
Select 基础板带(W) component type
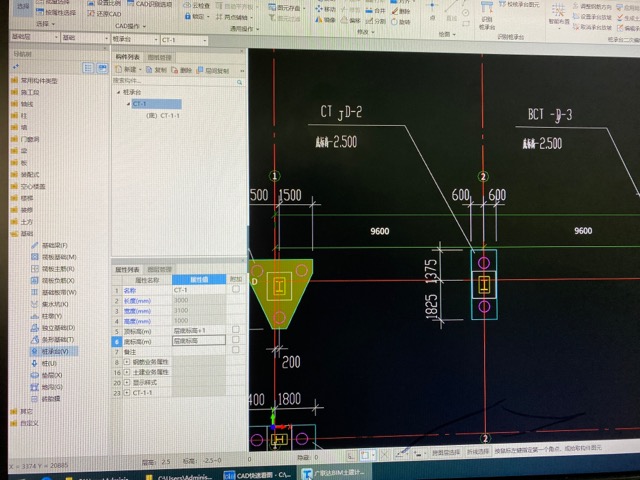point(53,292)
